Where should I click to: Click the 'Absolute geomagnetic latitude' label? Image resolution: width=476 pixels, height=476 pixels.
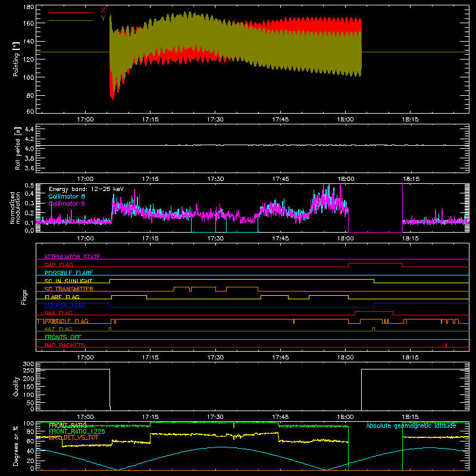tap(411, 425)
